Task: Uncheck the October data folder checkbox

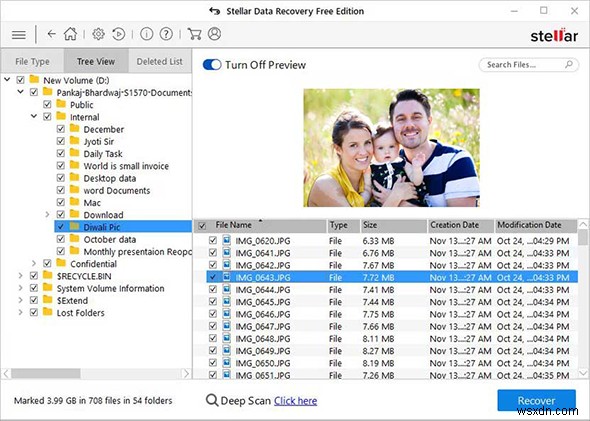Action: 61,239
